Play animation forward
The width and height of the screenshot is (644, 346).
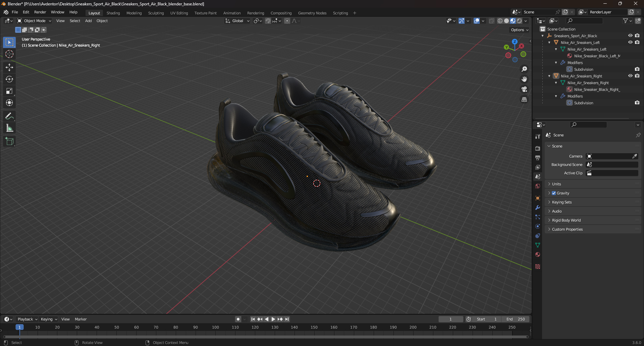point(273,319)
